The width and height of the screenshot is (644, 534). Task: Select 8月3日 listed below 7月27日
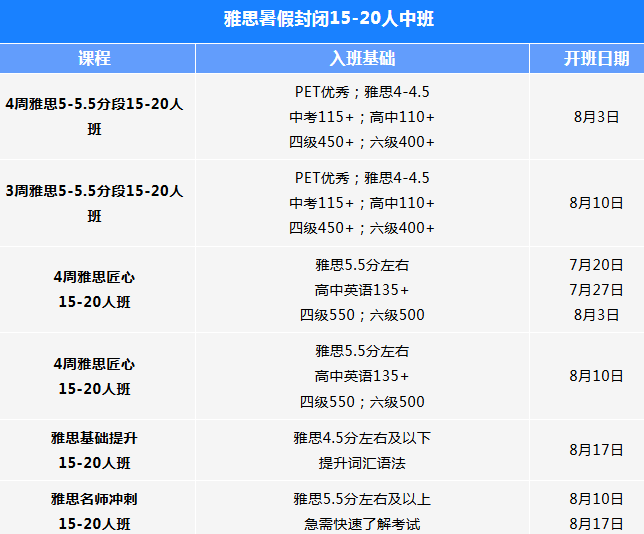pyautogui.click(x=596, y=315)
